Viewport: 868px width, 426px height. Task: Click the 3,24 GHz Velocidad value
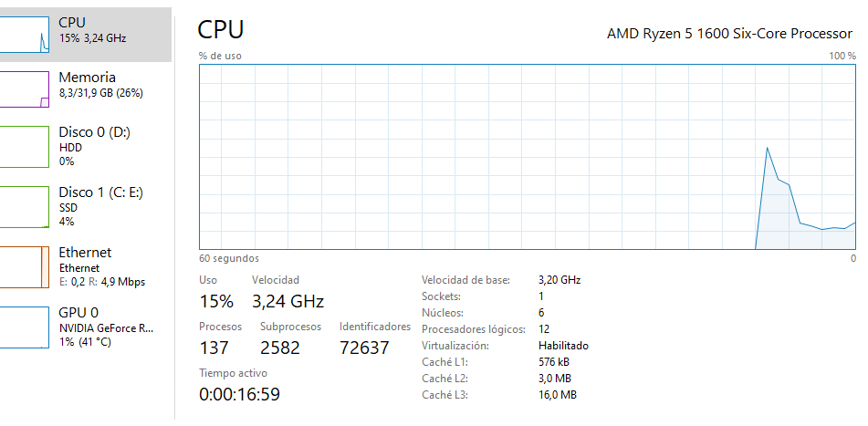pos(288,302)
